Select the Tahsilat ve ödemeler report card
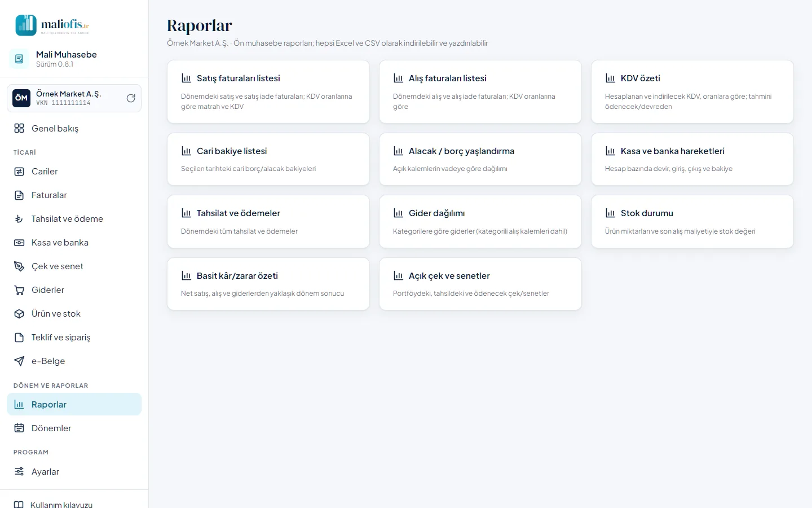812x508 pixels. [268, 221]
